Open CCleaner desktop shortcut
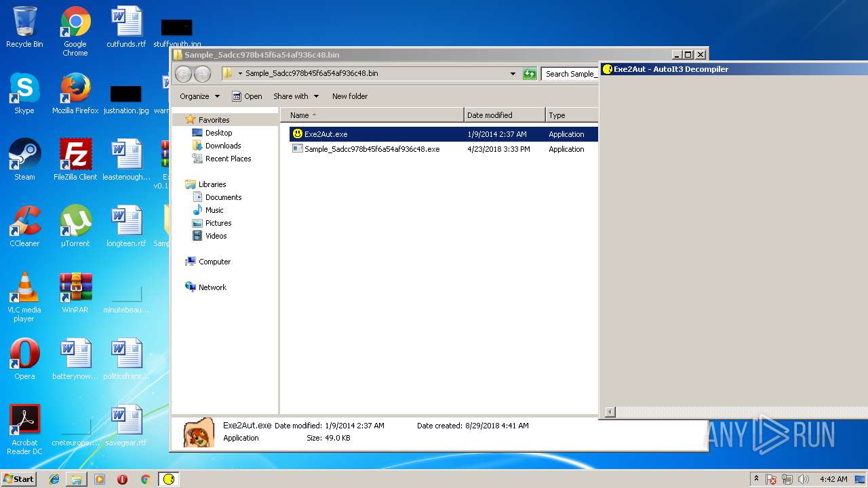 coord(24,226)
